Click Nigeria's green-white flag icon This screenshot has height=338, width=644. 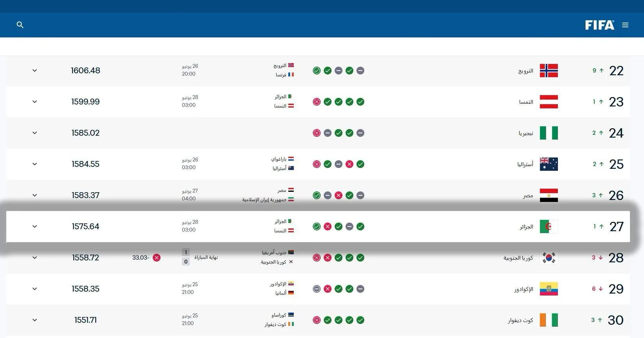[x=549, y=133]
